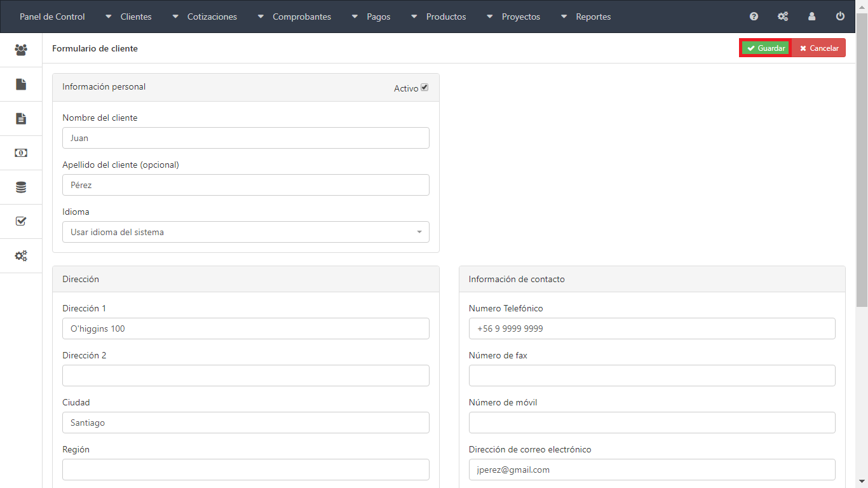Screen dimensions: 868x488
Task: Open the invoices document icon in the sidebar
Action: coord(21,118)
